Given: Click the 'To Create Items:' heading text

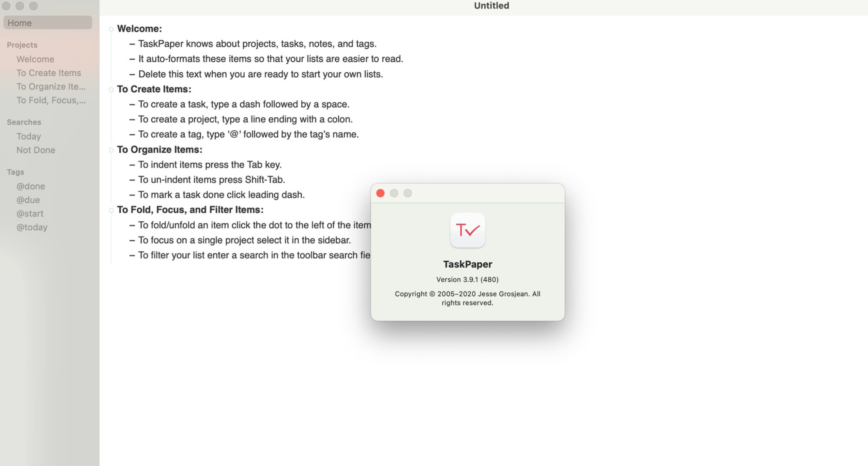Looking at the screenshot, I should coord(154,89).
